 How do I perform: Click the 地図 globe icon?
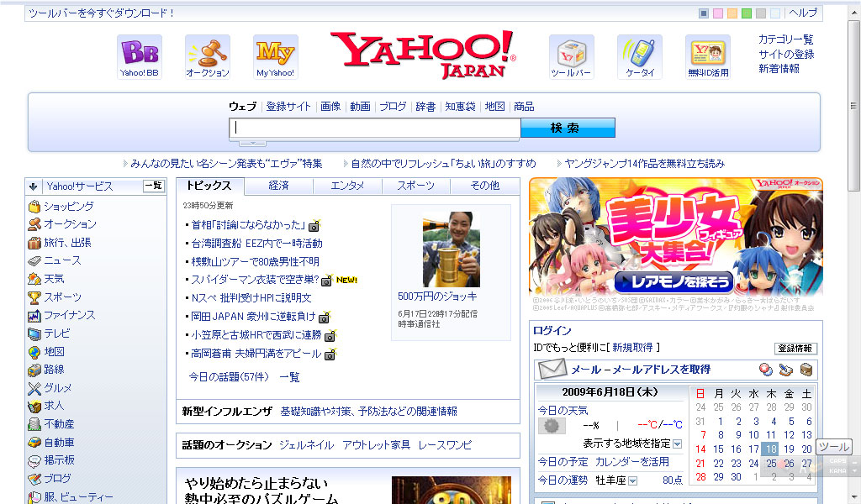coord(34,351)
